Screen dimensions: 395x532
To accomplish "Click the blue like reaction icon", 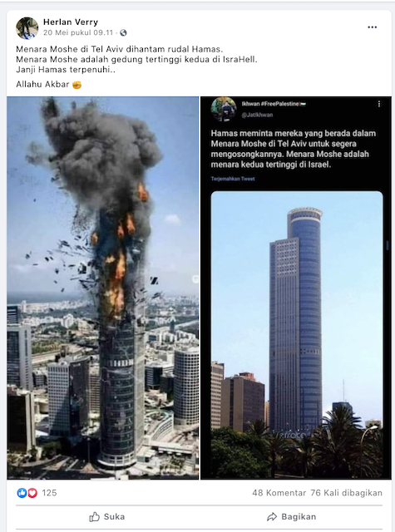I will (22, 493).
